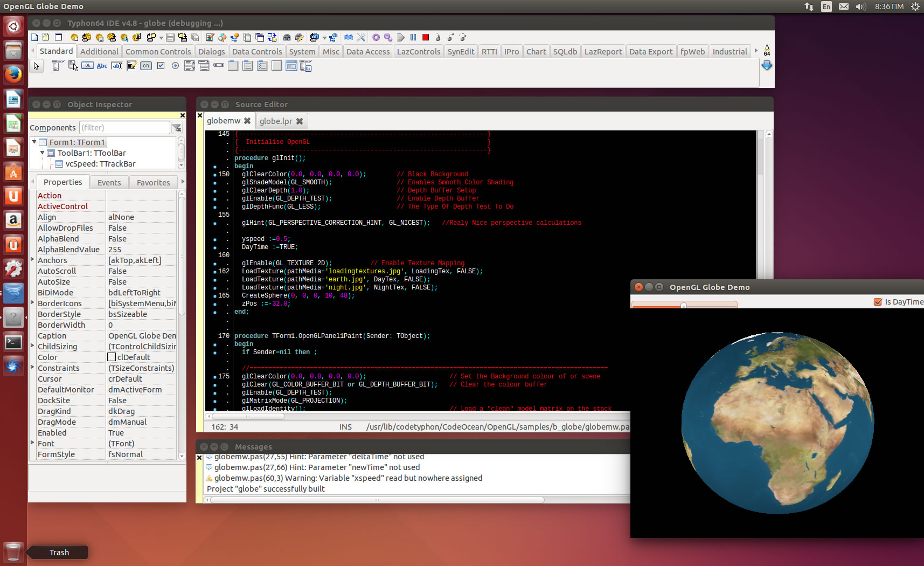Expand the Anchors property
This screenshot has height=566, width=924.
pos(32,259)
